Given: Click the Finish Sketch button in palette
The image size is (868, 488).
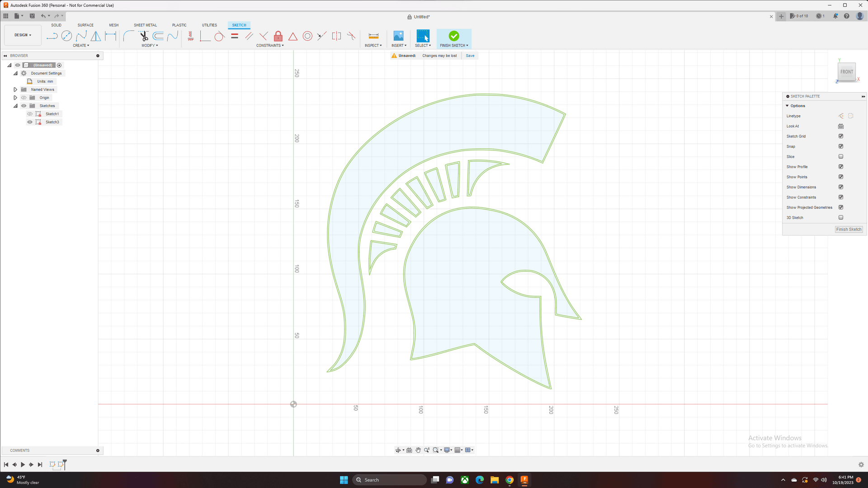Looking at the screenshot, I should tap(849, 229).
